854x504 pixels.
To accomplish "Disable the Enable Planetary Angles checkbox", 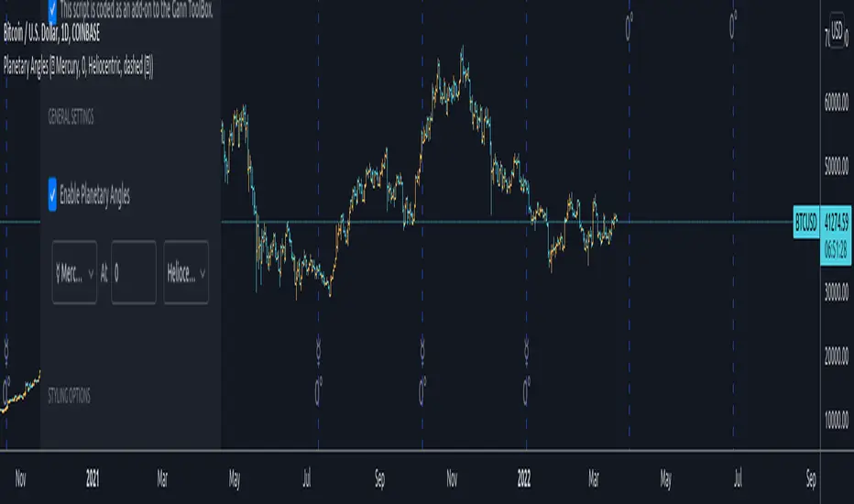I will coord(53,194).
